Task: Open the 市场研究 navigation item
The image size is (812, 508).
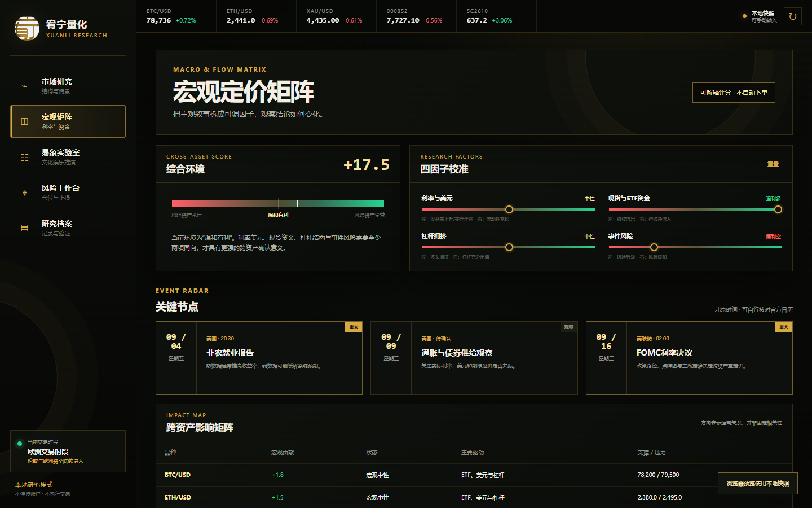Action: pos(68,86)
